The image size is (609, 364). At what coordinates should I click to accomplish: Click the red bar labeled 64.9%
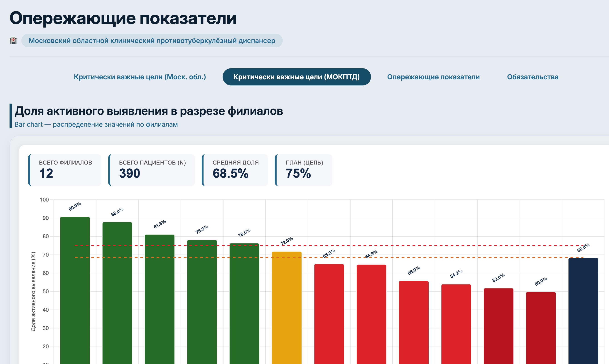tap(371, 314)
